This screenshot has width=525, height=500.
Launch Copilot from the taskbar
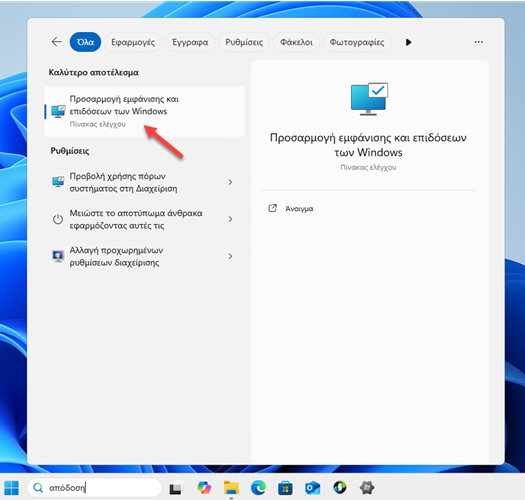click(204, 488)
